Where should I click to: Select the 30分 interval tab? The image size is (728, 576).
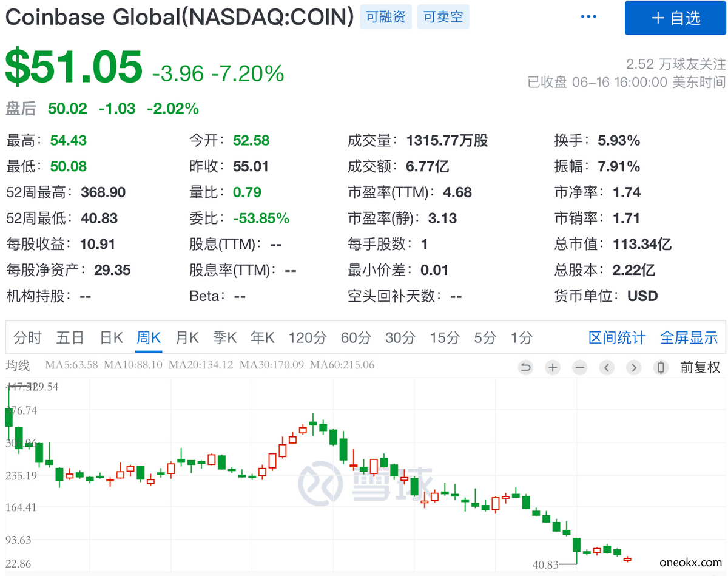400,337
